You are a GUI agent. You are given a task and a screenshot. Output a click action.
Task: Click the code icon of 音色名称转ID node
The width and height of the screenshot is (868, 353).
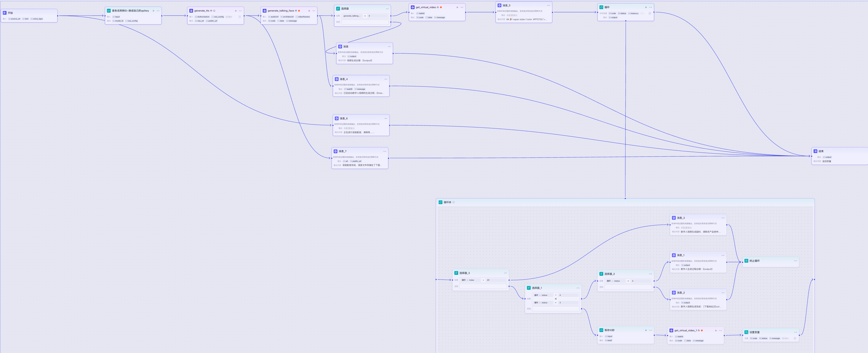point(109,11)
